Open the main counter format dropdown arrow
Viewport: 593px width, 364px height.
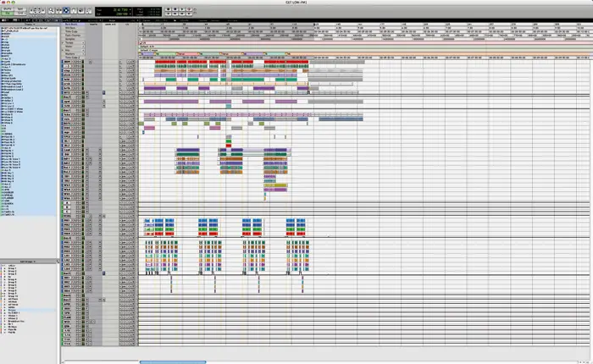130,9
